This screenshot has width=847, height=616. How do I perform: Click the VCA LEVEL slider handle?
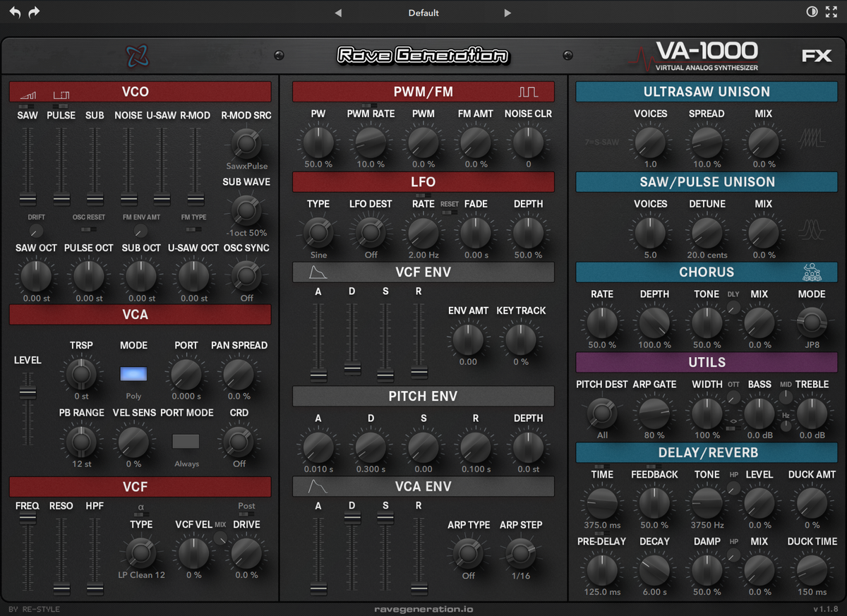pos(28,393)
